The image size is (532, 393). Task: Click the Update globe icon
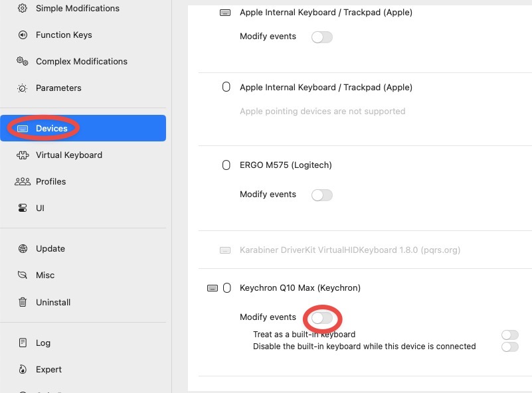[23, 248]
